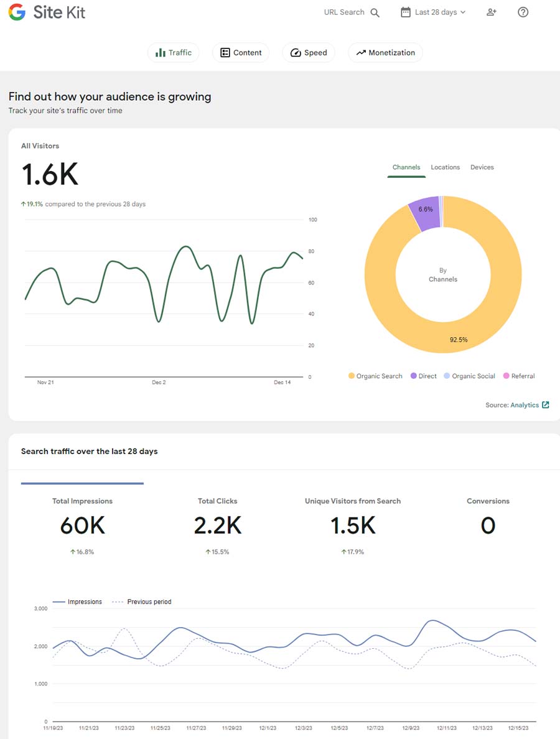Jump to the Content section
Screen dimensions: 560x739
[x=241, y=53]
